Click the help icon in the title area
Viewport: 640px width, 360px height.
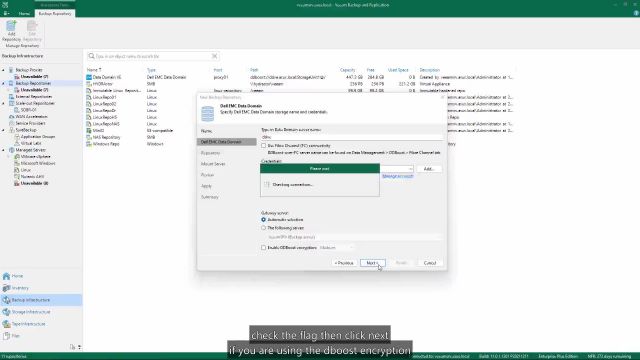636,13
